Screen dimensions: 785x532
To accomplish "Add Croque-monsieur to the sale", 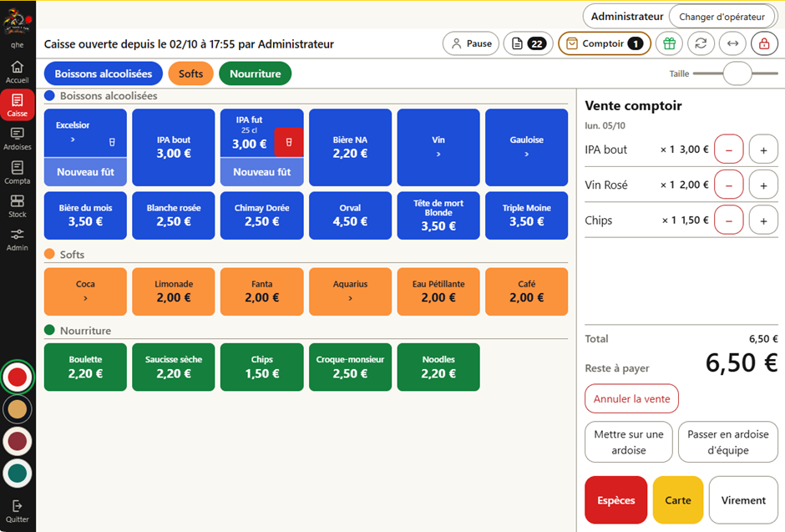I will coord(350,367).
